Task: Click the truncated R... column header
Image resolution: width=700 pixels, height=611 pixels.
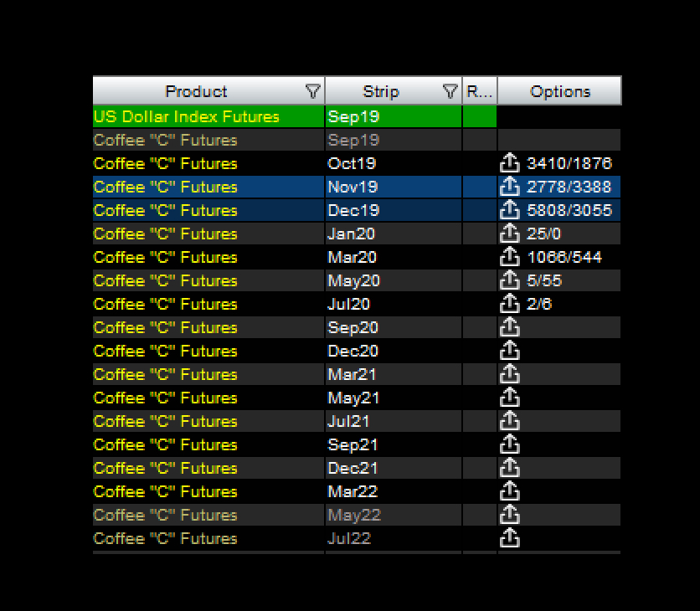Action: (480, 90)
